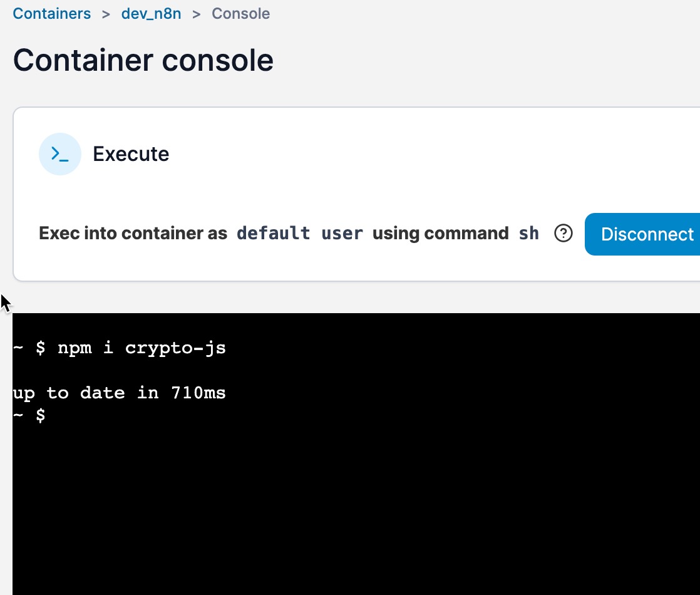Image resolution: width=700 pixels, height=595 pixels.
Task: Click the sh command code text
Action: [529, 233]
